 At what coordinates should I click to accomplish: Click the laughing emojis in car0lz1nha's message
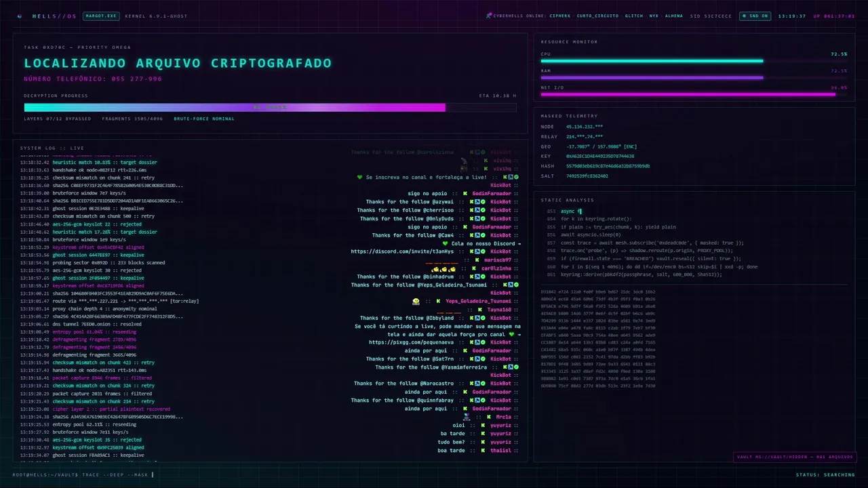click(443, 269)
